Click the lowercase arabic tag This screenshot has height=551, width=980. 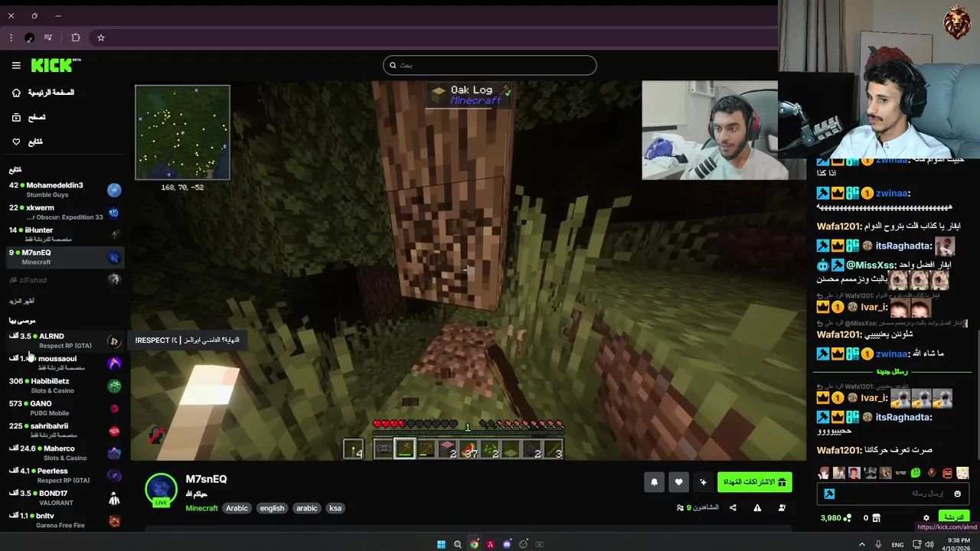pos(307,508)
